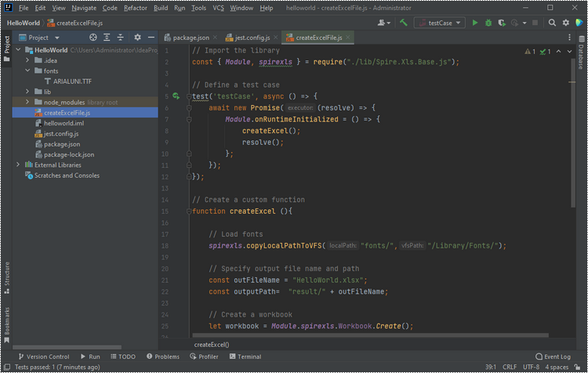The image size is (588, 373).
Task: Build project with the hammer icon
Action: click(x=404, y=23)
